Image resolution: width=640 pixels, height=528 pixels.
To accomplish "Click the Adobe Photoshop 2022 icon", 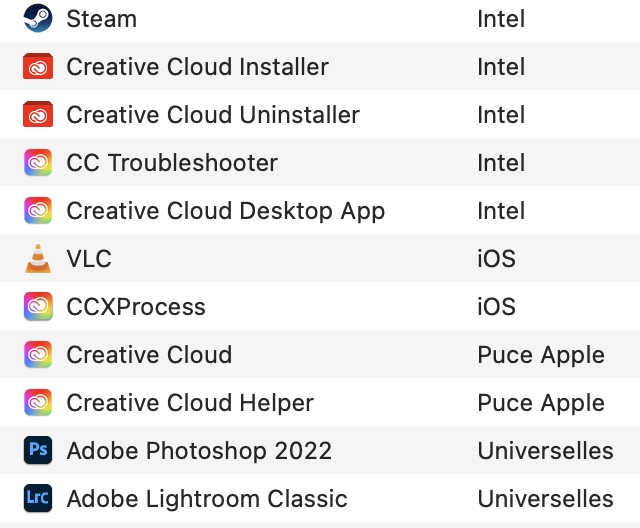I will coord(38,451).
